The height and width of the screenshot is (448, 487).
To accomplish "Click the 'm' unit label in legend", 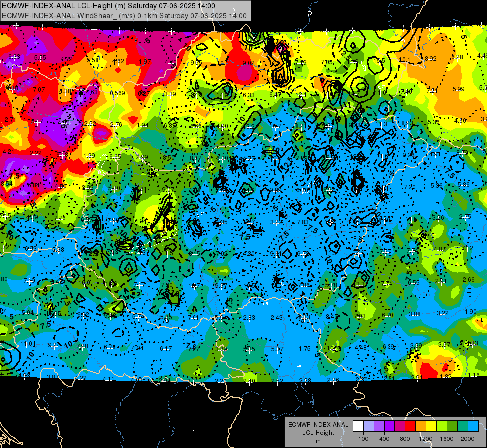I will pos(318,441).
